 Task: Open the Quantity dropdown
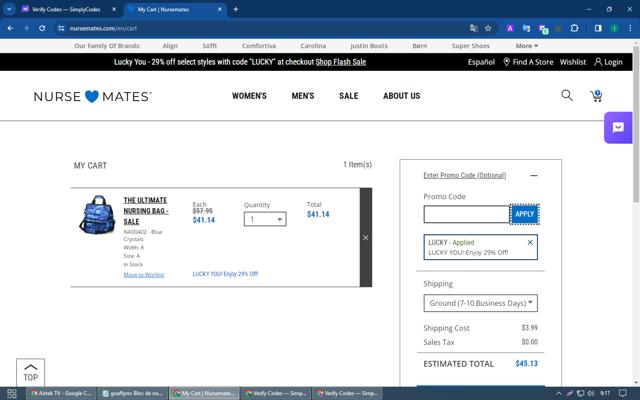[265, 219]
